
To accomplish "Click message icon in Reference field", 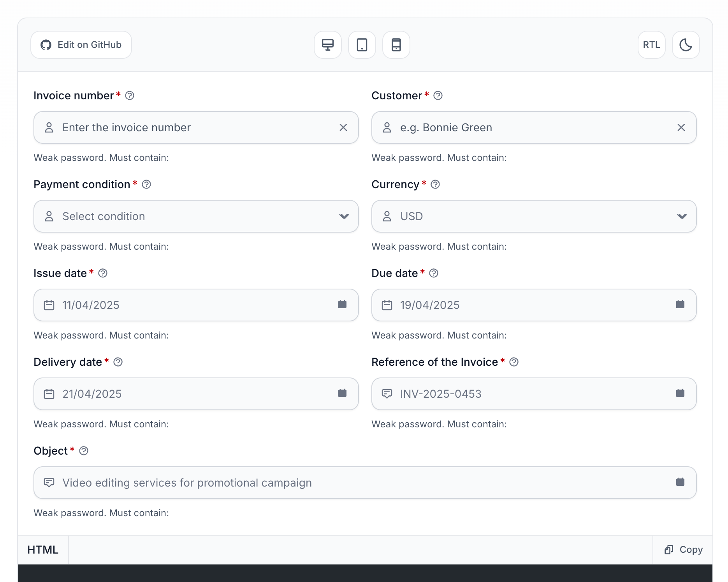I will click(x=387, y=394).
